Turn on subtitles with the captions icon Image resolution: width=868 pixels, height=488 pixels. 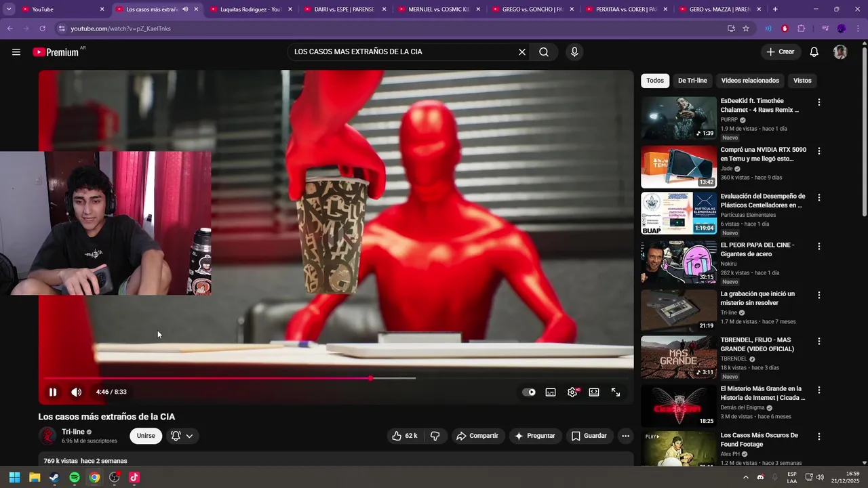click(x=551, y=392)
